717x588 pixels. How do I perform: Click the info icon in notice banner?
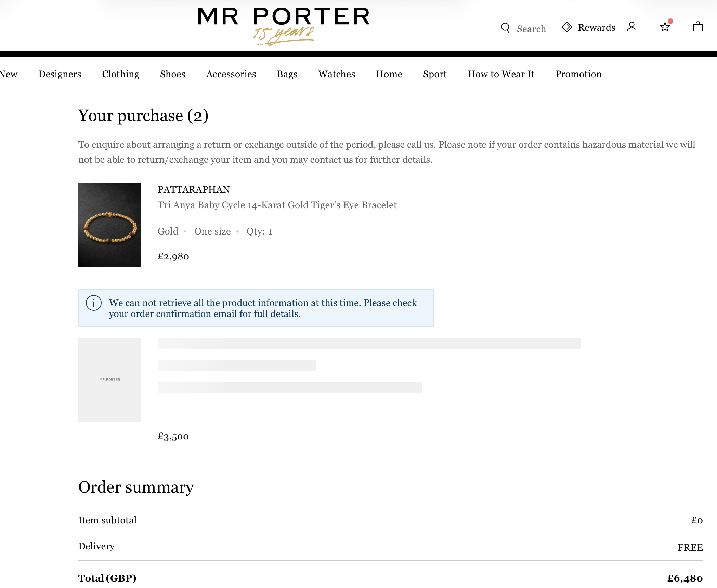pyautogui.click(x=94, y=303)
